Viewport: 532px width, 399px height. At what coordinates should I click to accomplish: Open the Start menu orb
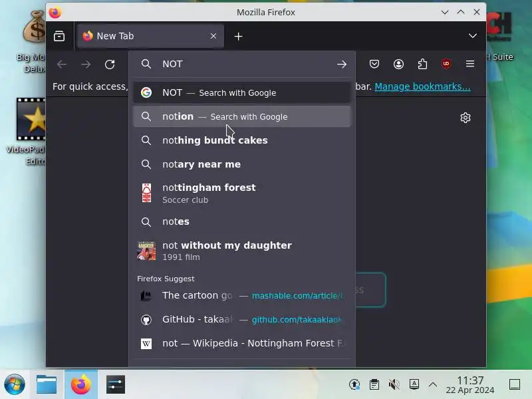[14, 385]
